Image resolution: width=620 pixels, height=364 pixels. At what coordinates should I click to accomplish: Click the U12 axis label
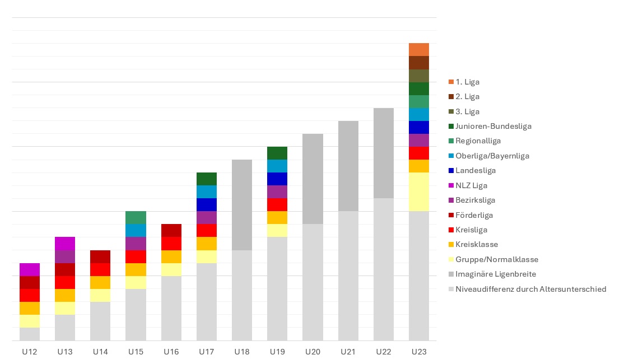[x=29, y=352]
